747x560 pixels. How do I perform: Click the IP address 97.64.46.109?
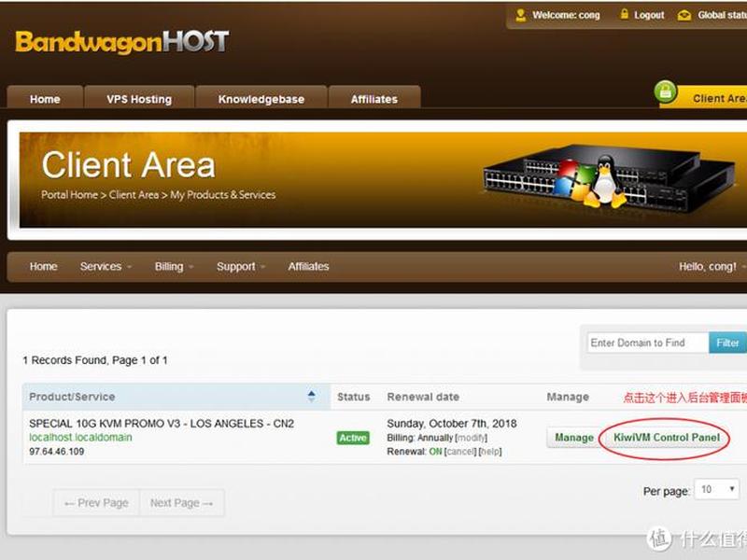[x=56, y=451]
